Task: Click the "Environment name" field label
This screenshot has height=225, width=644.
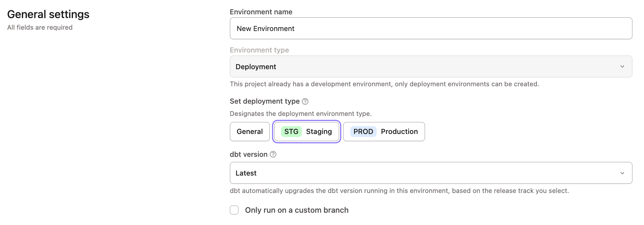Action: pos(261,12)
